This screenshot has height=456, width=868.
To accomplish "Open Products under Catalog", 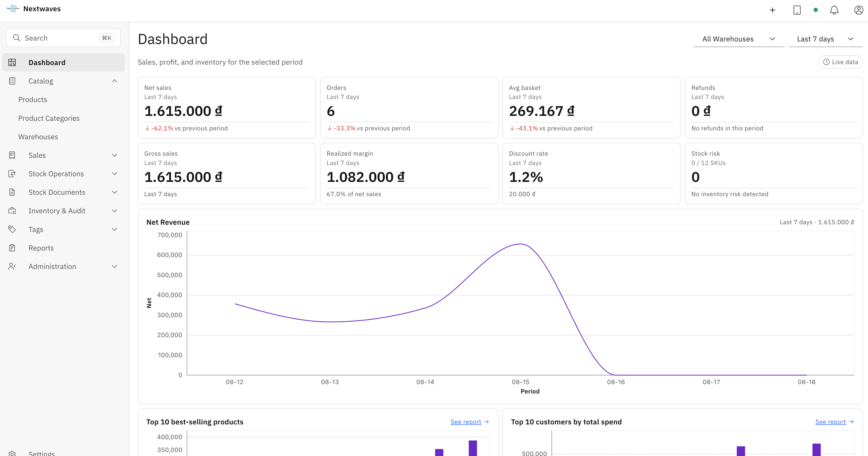I will pos(33,99).
